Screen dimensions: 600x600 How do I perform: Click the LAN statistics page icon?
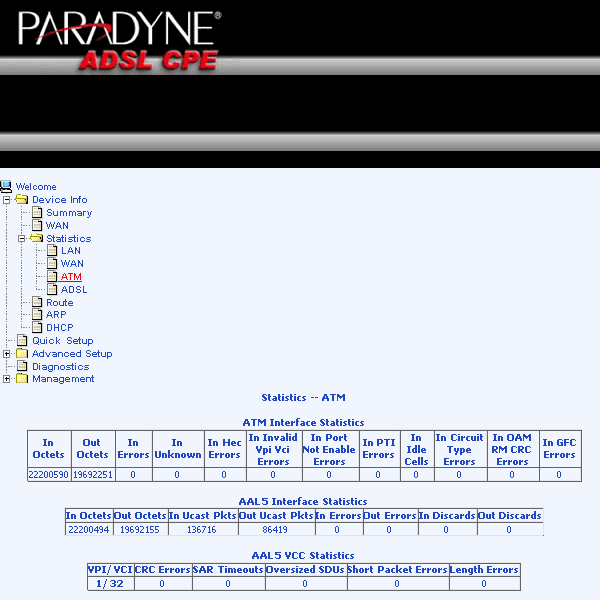point(52,251)
